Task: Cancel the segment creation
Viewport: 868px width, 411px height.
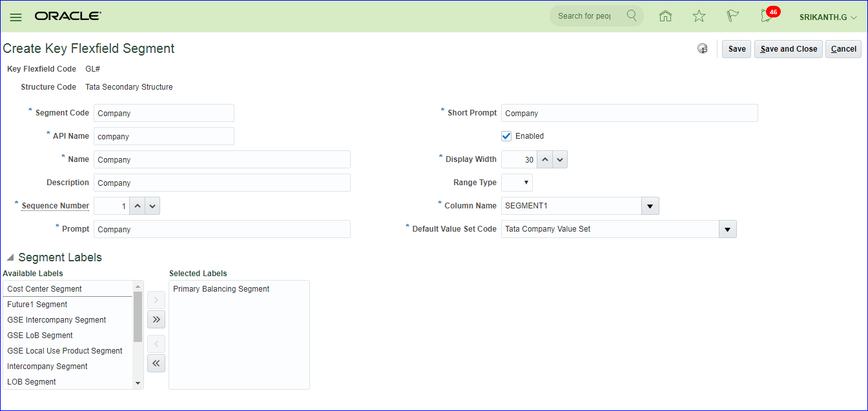Action: 843,49
